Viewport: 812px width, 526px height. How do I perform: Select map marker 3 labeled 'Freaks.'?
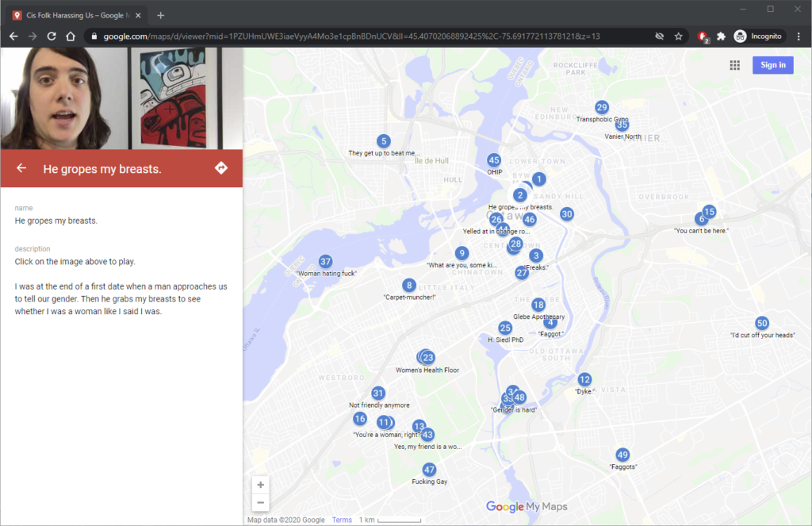[x=536, y=255]
